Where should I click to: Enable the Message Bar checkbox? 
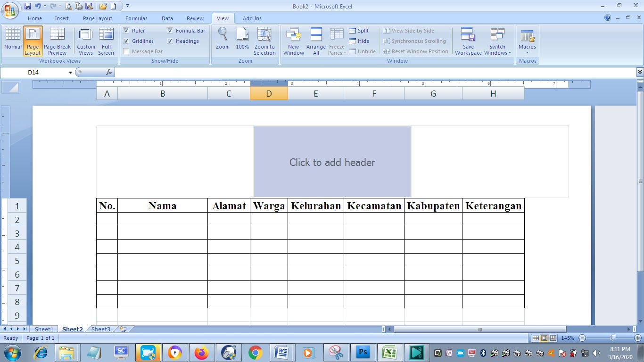[126, 51]
